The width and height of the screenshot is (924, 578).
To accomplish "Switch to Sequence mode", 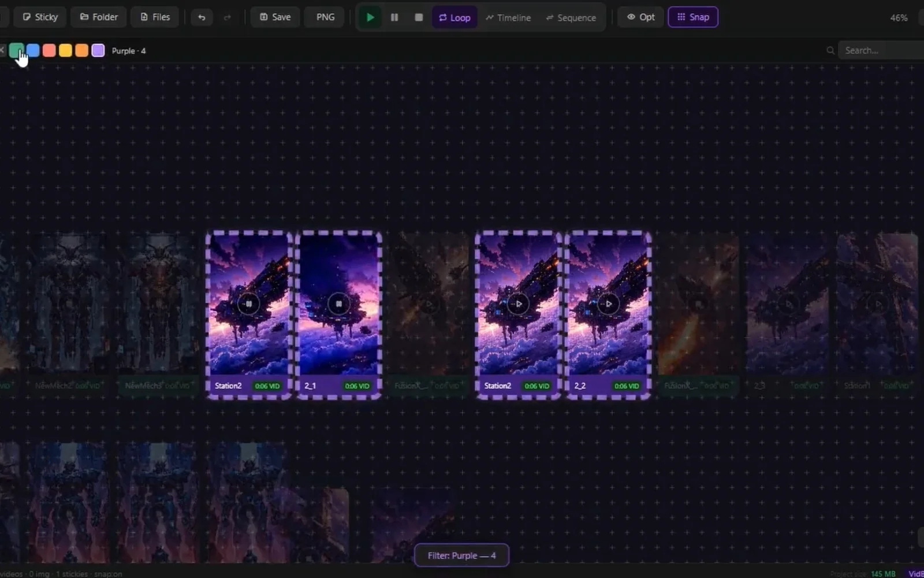I will point(571,17).
